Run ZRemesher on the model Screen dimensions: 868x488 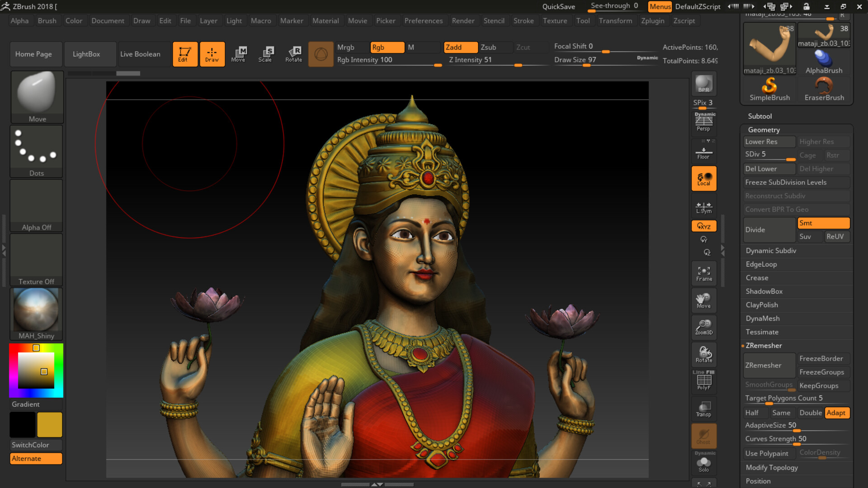[x=769, y=365]
